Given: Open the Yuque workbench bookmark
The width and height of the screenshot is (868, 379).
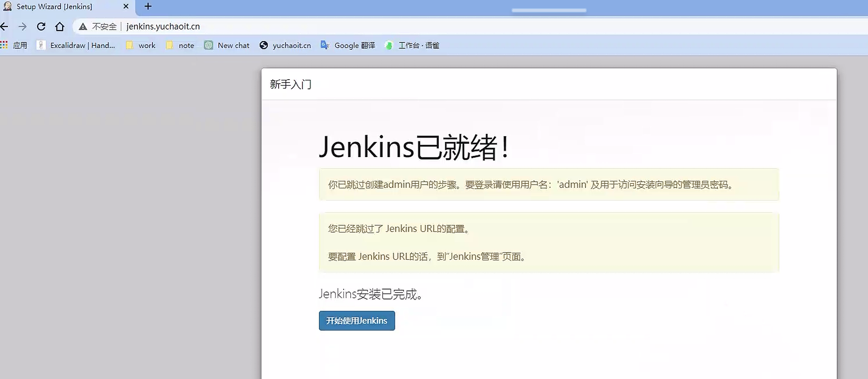Looking at the screenshot, I should tap(412, 45).
